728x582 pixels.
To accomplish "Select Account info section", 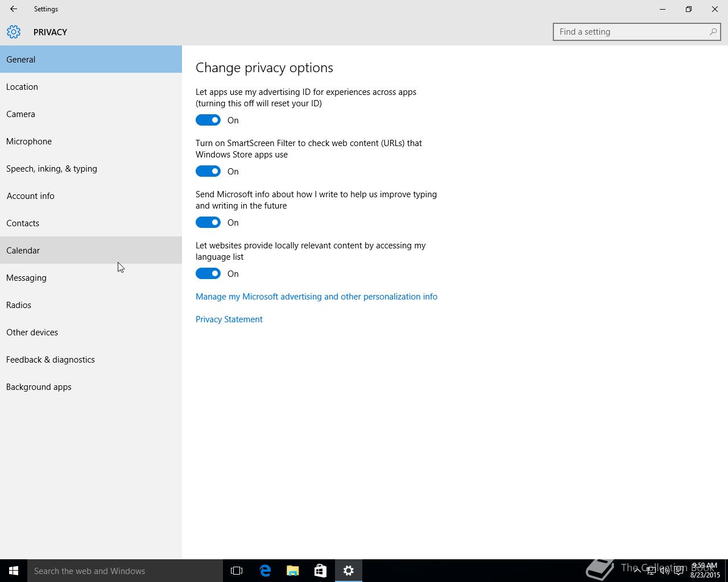I will coord(91,196).
